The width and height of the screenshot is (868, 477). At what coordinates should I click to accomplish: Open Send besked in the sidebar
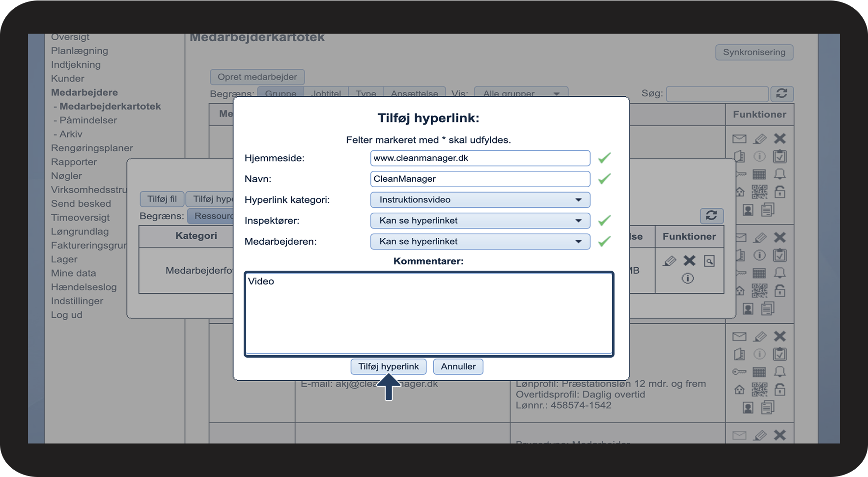(81, 203)
